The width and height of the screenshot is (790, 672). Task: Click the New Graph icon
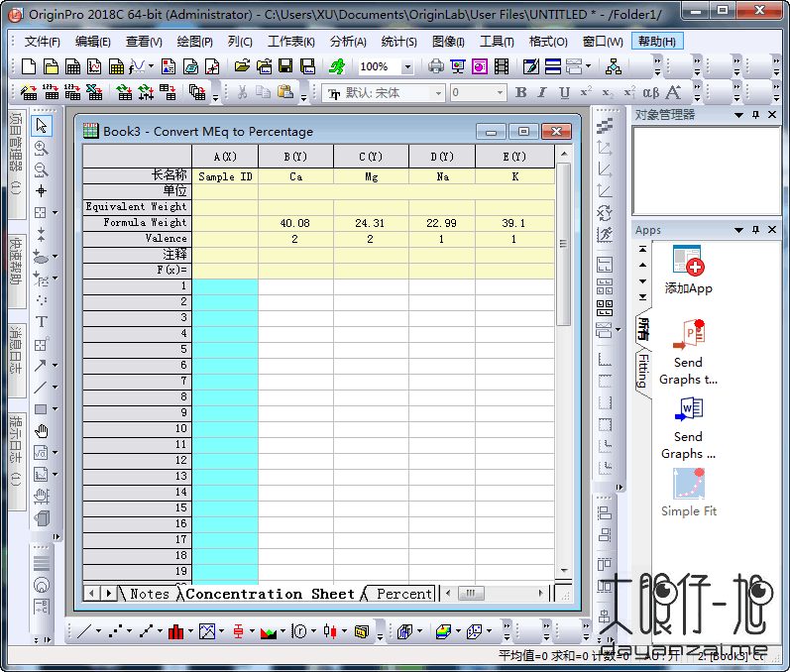point(94,66)
